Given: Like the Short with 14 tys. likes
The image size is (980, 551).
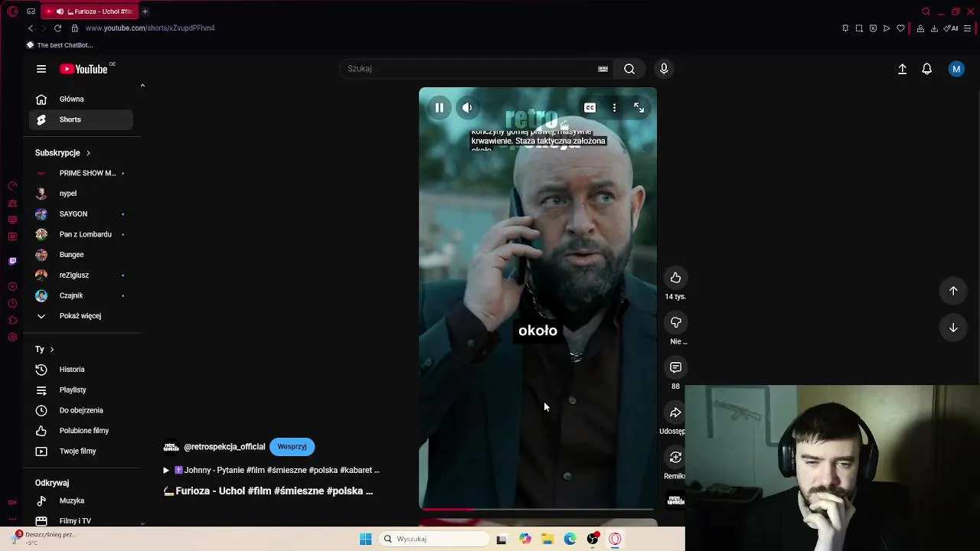Looking at the screenshot, I should point(675,278).
